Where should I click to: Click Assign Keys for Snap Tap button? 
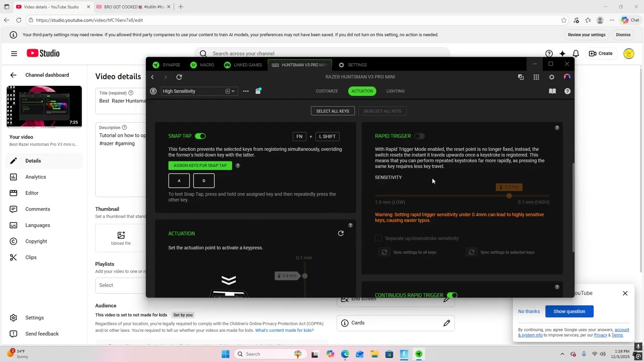200,165
